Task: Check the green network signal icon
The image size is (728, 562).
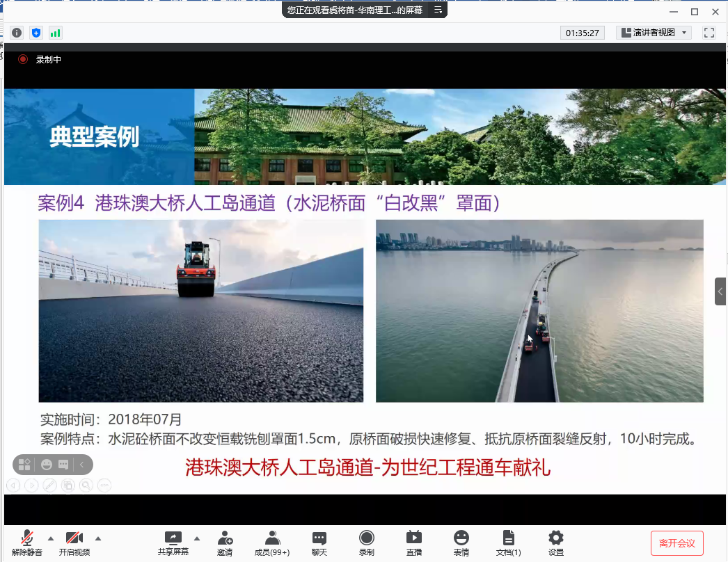Action: pos(55,33)
